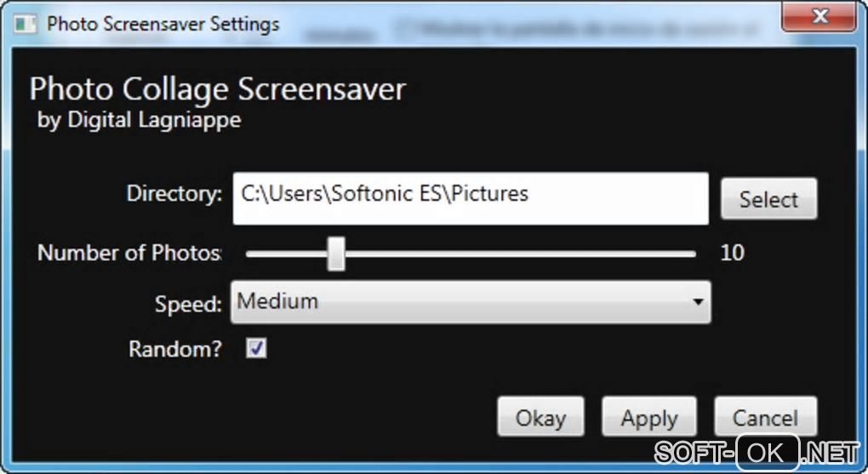Click the "Photo Collage Screensaver" heading
The image size is (868, 474).
tap(218, 89)
